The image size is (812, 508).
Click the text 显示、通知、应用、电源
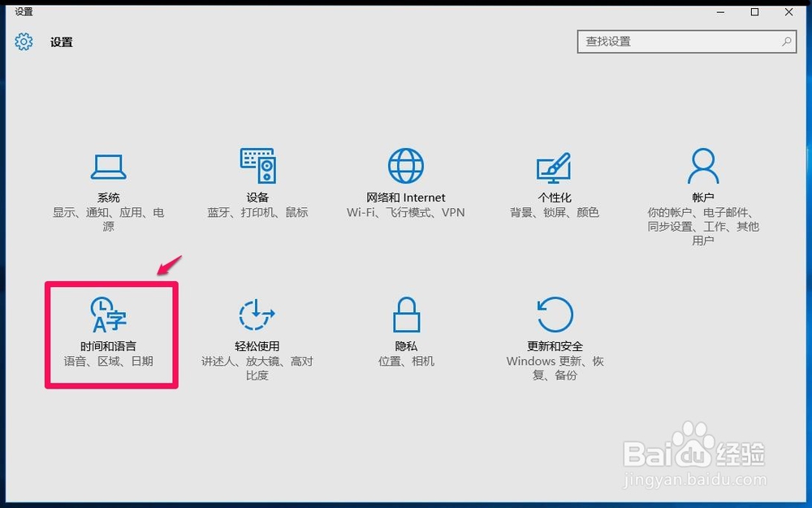(x=108, y=219)
